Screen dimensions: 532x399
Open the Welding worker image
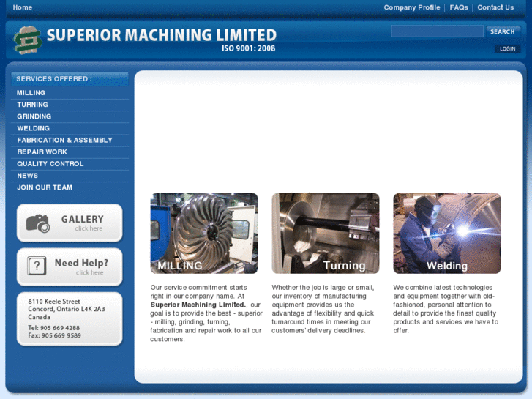point(447,234)
